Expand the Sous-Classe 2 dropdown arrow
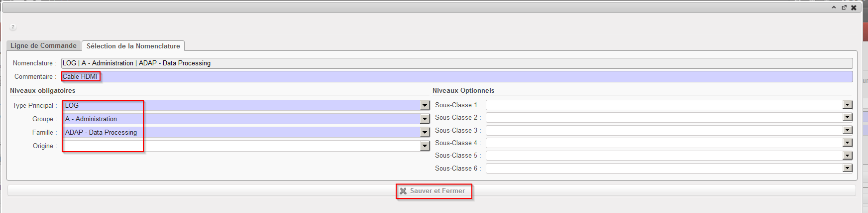This screenshot has height=213, width=868. click(x=847, y=117)
